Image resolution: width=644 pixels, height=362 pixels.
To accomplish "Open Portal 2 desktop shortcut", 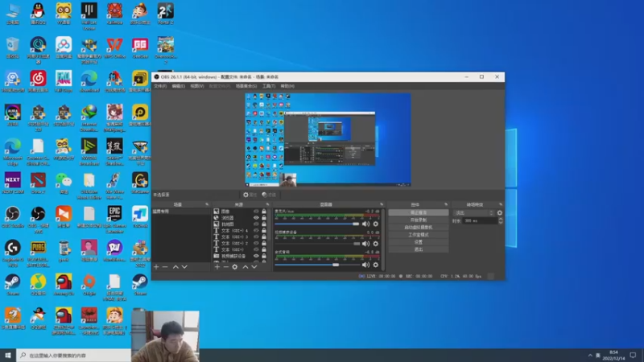I will pos(166,14).
